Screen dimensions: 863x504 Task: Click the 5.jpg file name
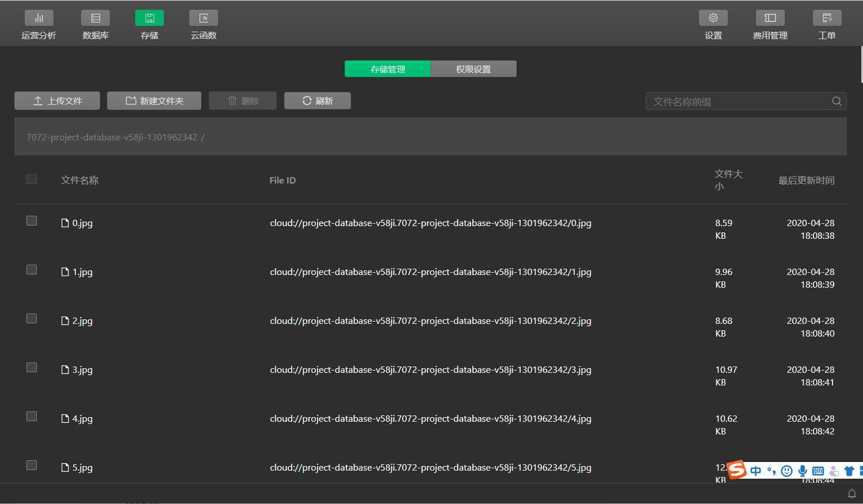[x=82, y=468]
